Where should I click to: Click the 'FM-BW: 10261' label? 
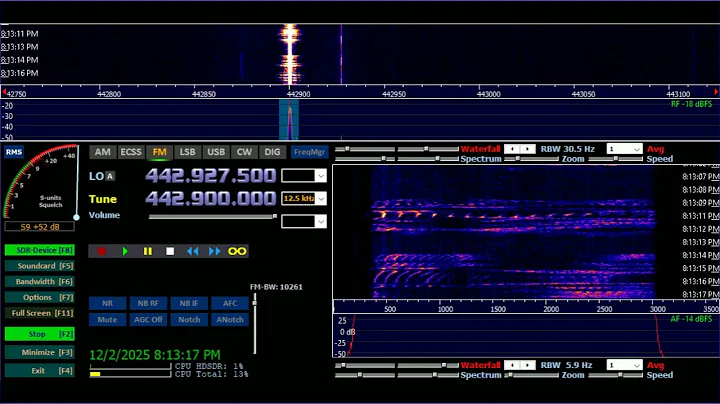pos(276,287)
